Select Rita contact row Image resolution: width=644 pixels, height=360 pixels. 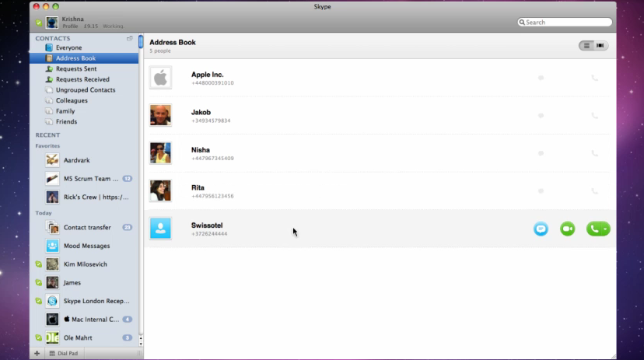[380, 191]
